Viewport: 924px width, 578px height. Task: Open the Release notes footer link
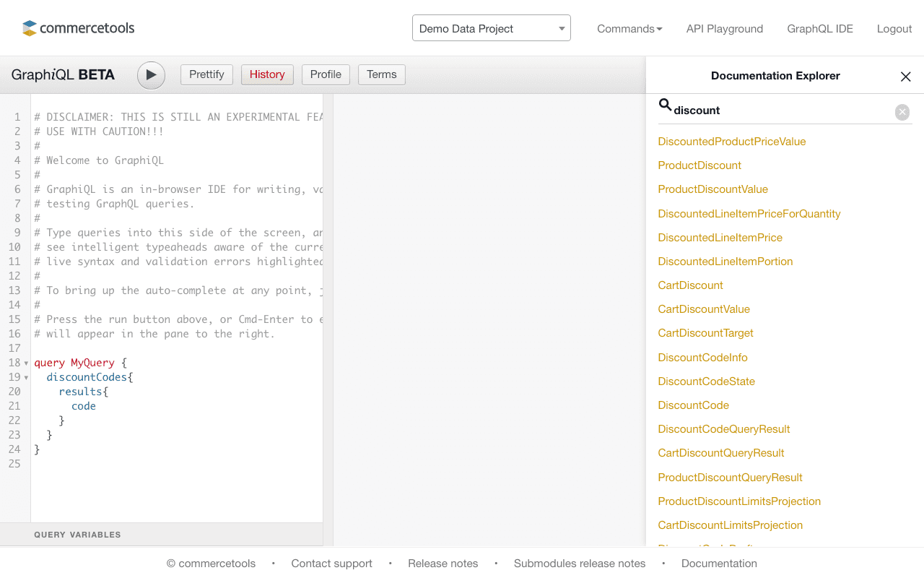443,564
